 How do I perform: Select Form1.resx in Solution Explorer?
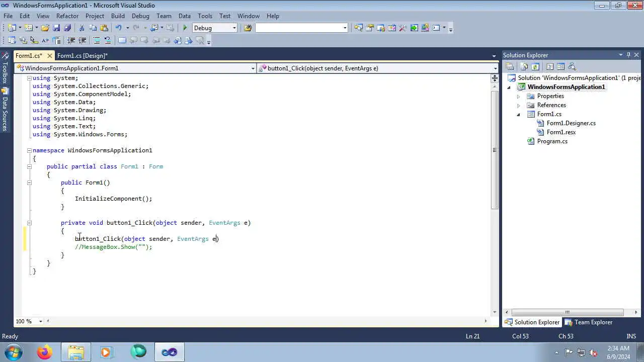click(x=561, y=132)
